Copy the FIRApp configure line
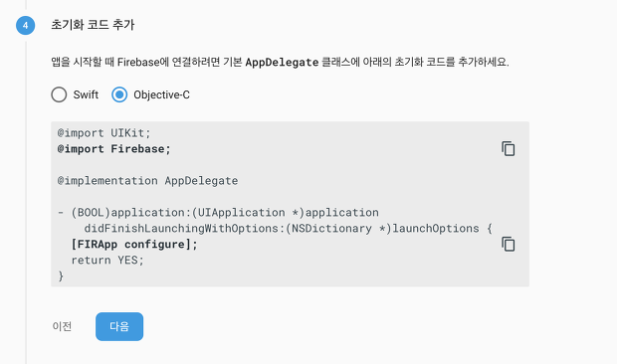This screenshot has width=617, height=364. coord(508,244)
